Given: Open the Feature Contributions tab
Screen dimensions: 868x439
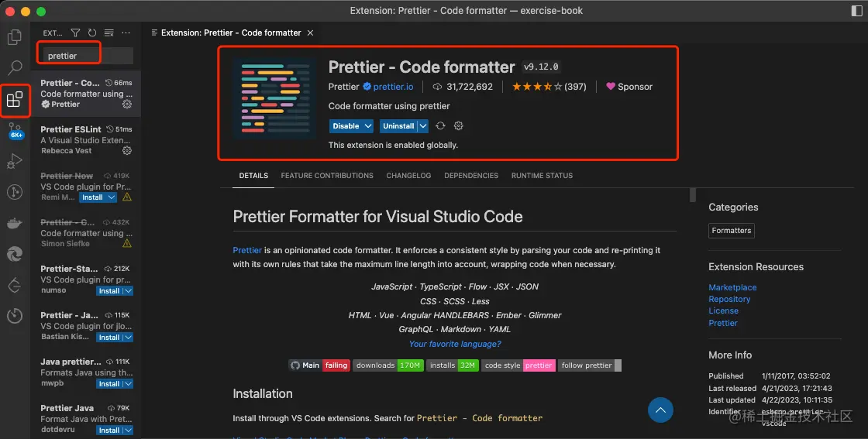Looking at the screenshot, I should pyautogui.click(x=327, y=176).
